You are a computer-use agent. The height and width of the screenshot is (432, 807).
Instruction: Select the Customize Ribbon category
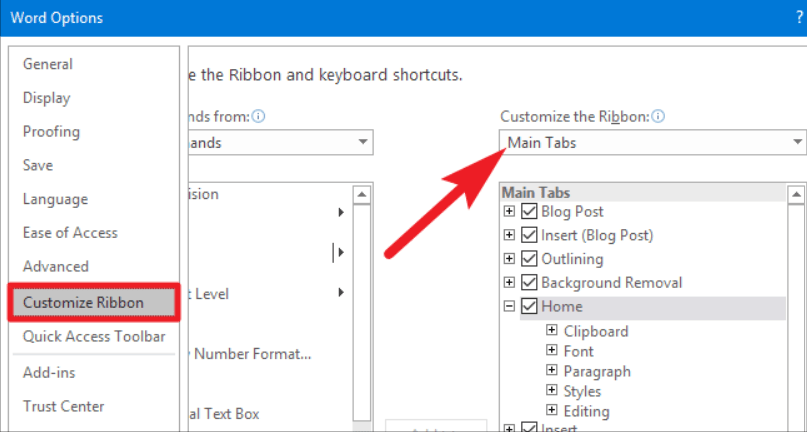[94, 302]
